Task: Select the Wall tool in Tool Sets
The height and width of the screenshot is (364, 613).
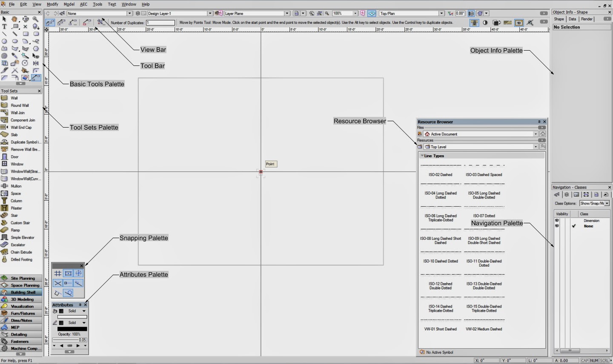Action: tap(14, 98)
